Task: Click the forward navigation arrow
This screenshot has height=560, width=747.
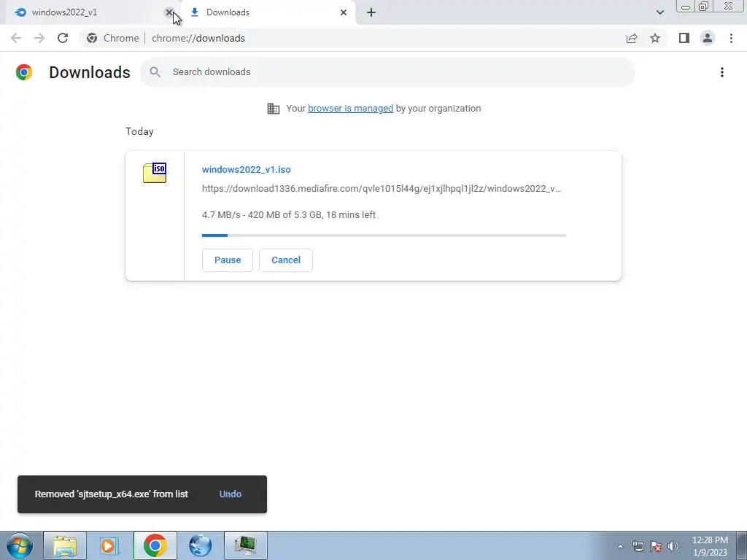Action: [x=39, y=38]
